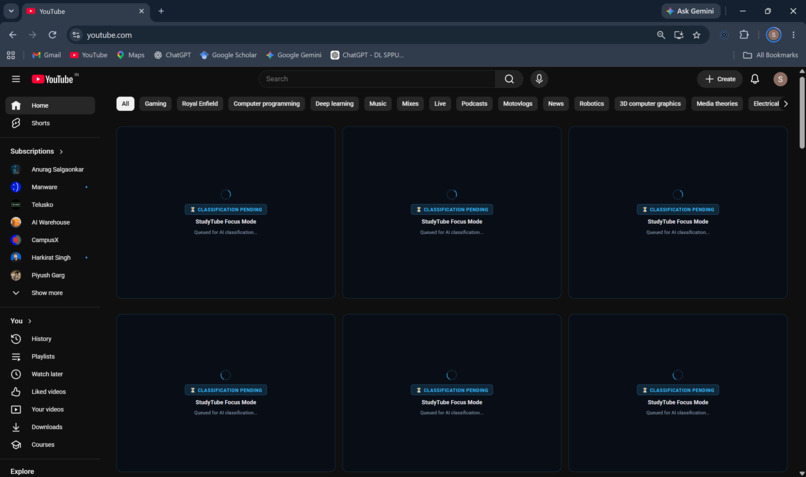Open Gmail bookmark
This screenshot has height=477, width=806.
click(46, 55)
